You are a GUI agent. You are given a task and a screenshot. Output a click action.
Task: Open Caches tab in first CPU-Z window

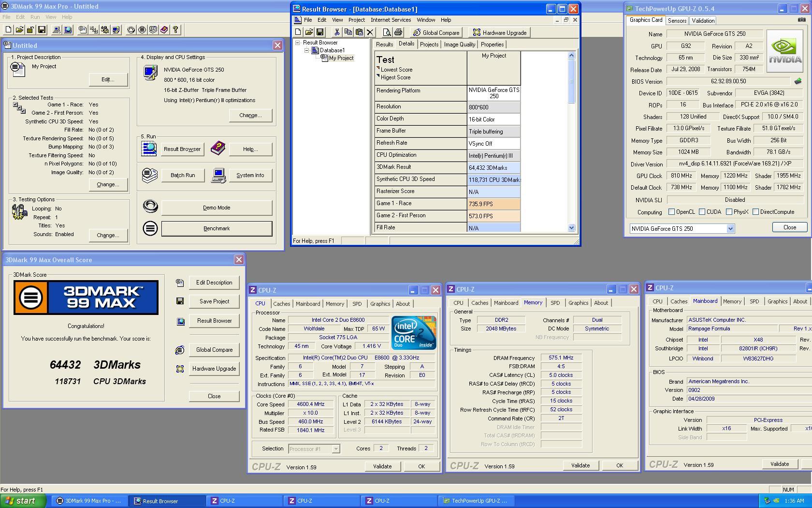coord(281,304)
